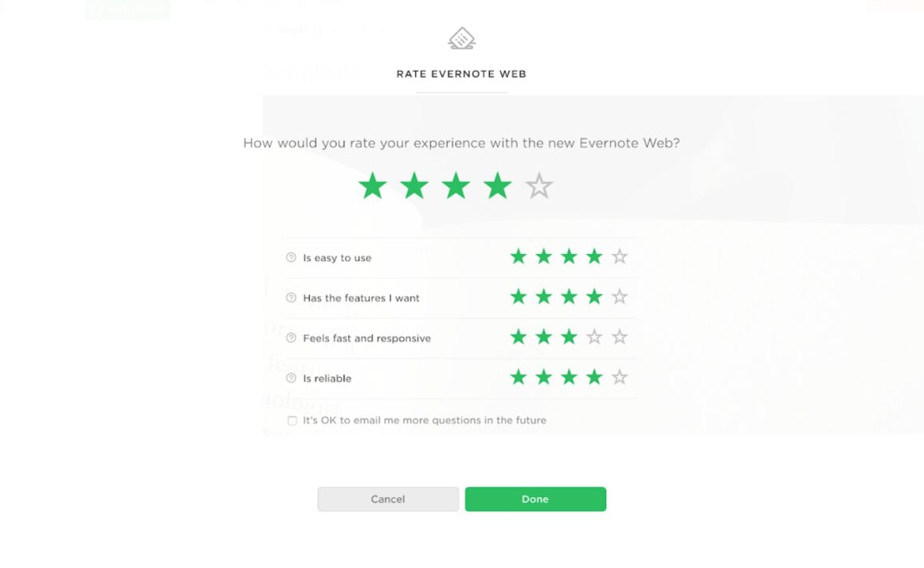Set the overall experience rating to three stars

point(456,185)
